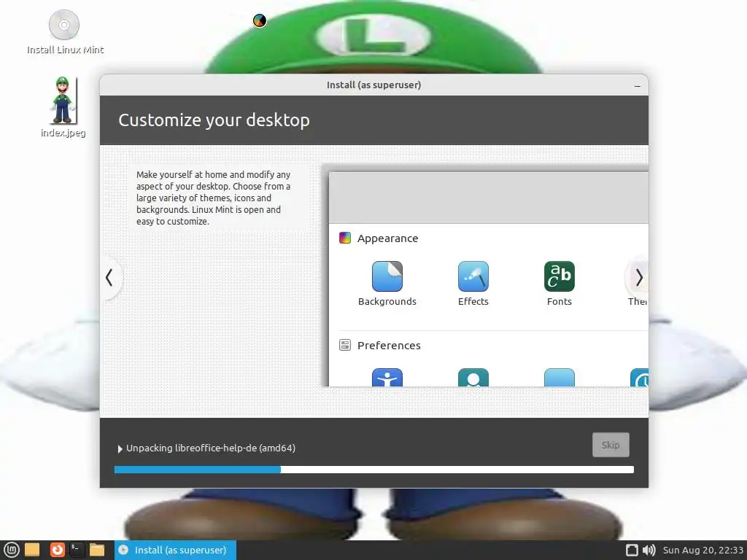Click the Preferences section label
The width and height of the screenshot is (747, 560).
click(x=389, y=345)
